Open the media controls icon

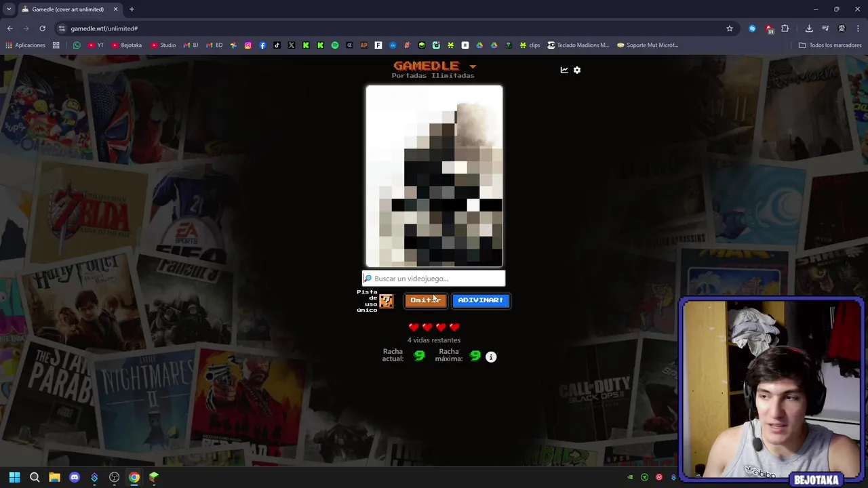[825, 28]
